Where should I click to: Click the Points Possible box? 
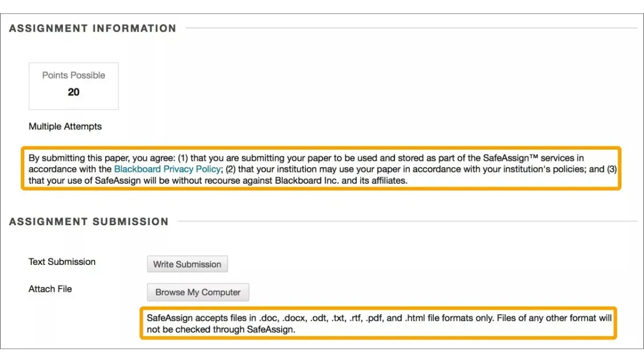coord(74,86)
